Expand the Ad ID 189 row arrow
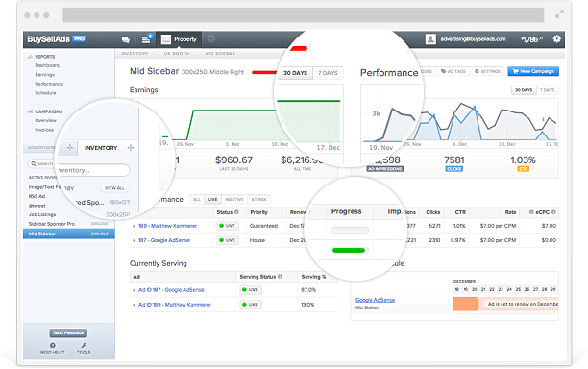 pyautogui.click(x=134, y=305)
